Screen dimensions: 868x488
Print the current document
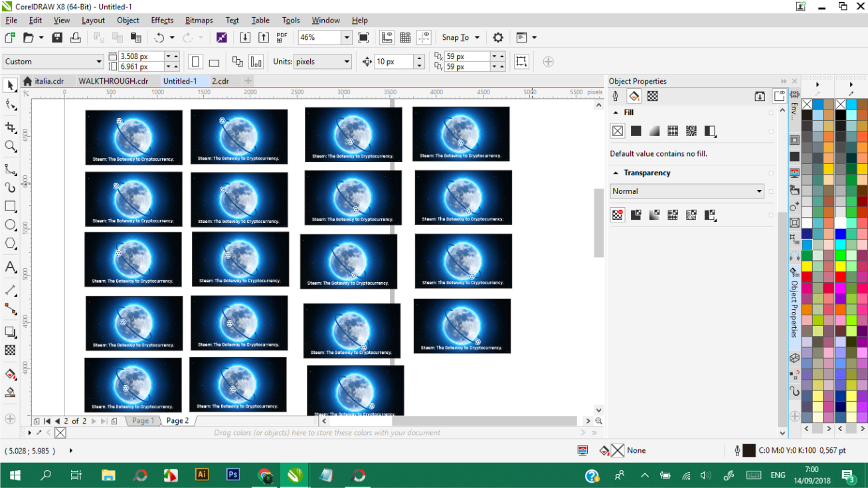pos(75,38)
